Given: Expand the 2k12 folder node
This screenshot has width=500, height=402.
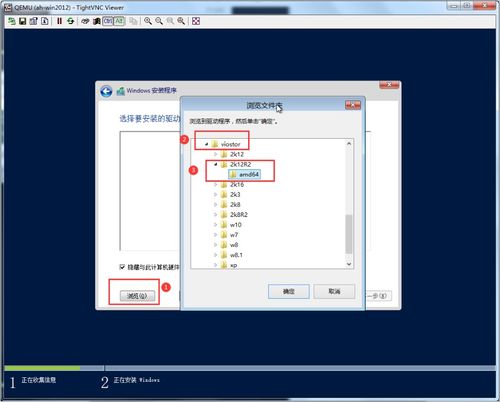Looking at the screenshot, I should pos(215,154).
